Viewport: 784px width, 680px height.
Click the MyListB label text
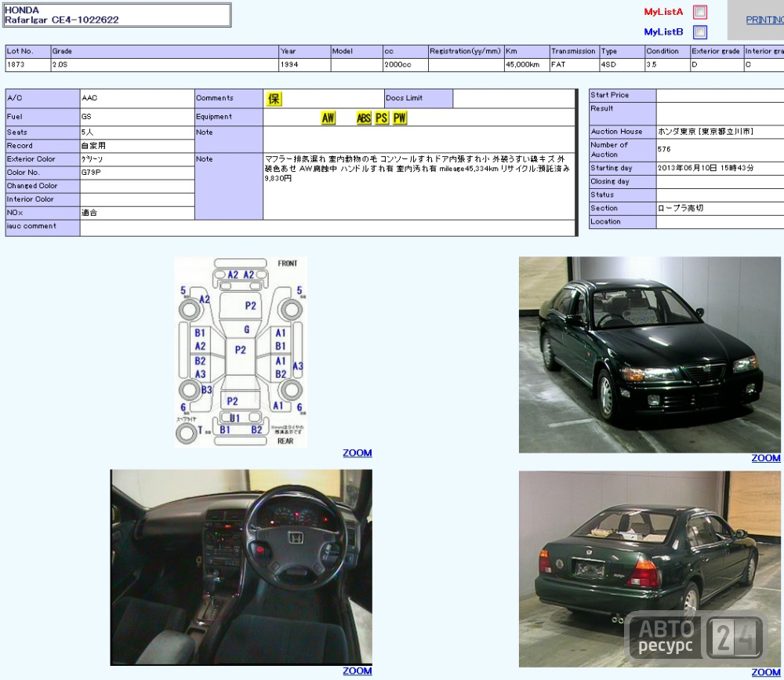(x=663, y=32)
